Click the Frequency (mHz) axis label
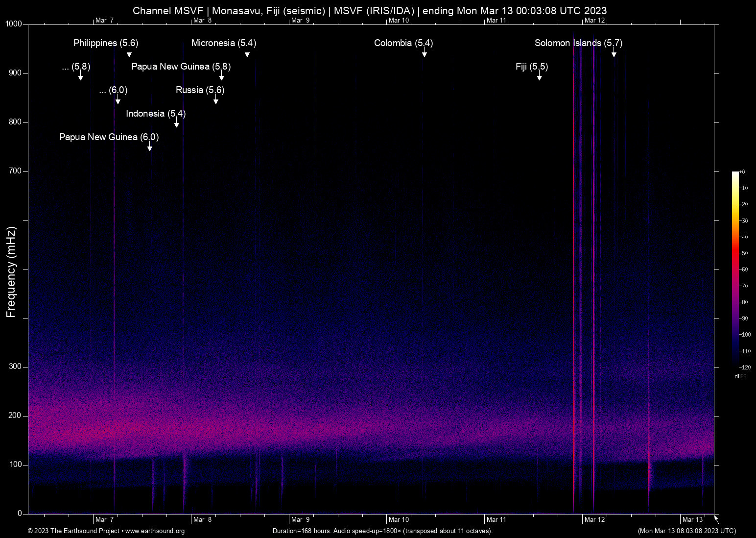The width and height of the screenshot is (756, 538). point(11,272)
